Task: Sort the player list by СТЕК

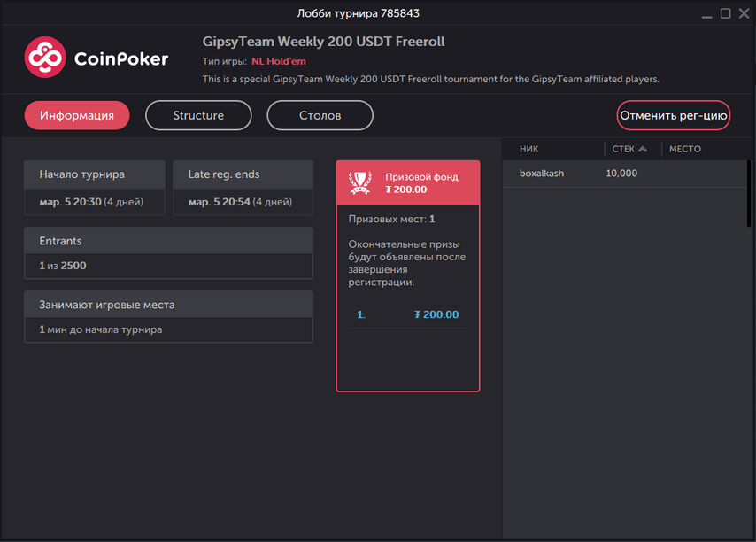Action: (x=623, y=149)
